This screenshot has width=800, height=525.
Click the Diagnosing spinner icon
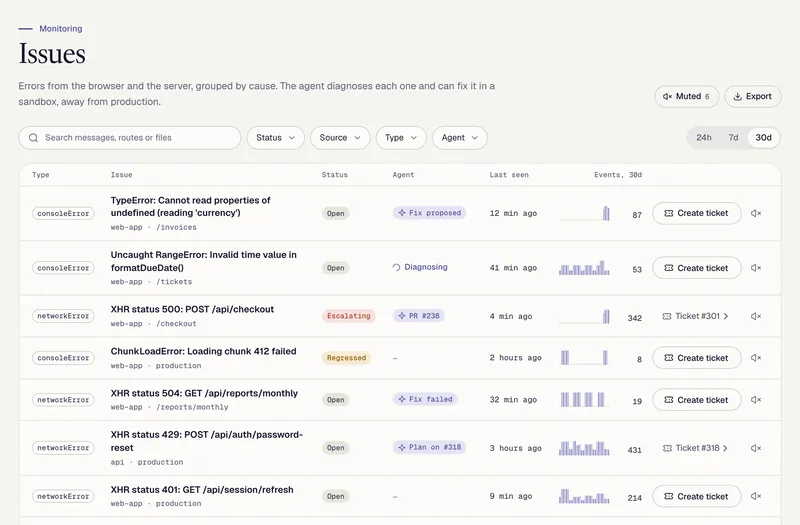[396, 267]
